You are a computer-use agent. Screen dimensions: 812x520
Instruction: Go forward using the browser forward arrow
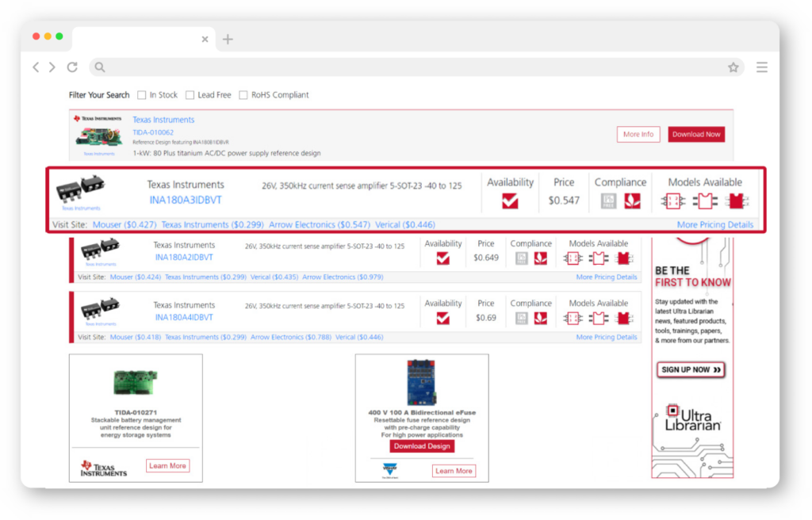pos(52,67)
